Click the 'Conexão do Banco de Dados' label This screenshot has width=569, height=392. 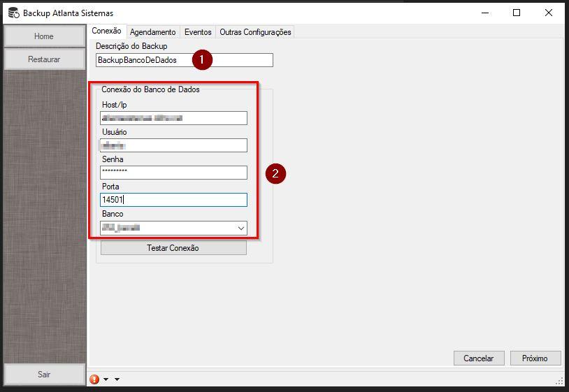[x=150, y=89]
